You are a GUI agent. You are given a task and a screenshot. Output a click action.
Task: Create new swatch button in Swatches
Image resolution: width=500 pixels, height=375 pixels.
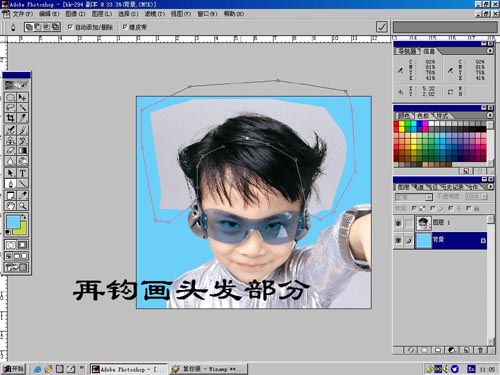coord(466,171)
